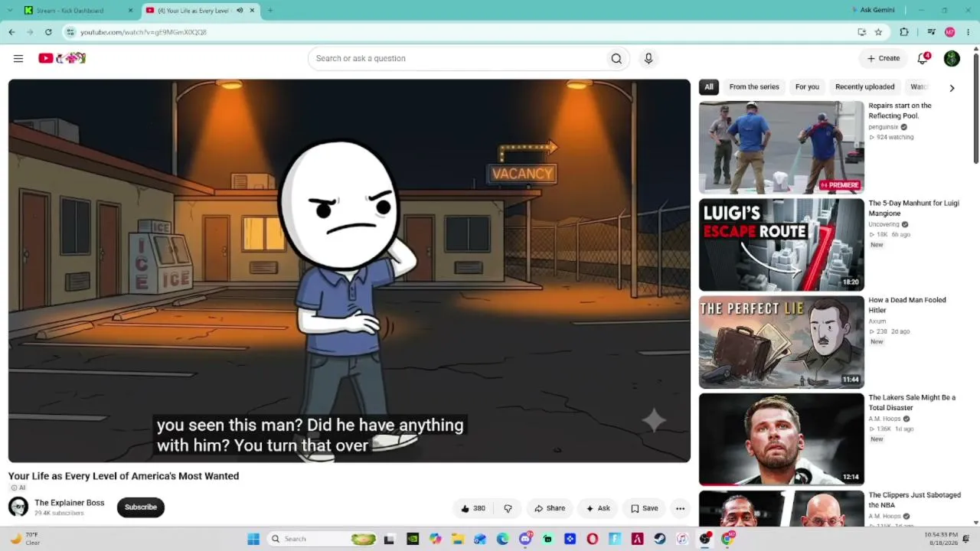The image size is (980, 551).
Task: Like the video with thumbs up
Action: [x=472, y=508]
